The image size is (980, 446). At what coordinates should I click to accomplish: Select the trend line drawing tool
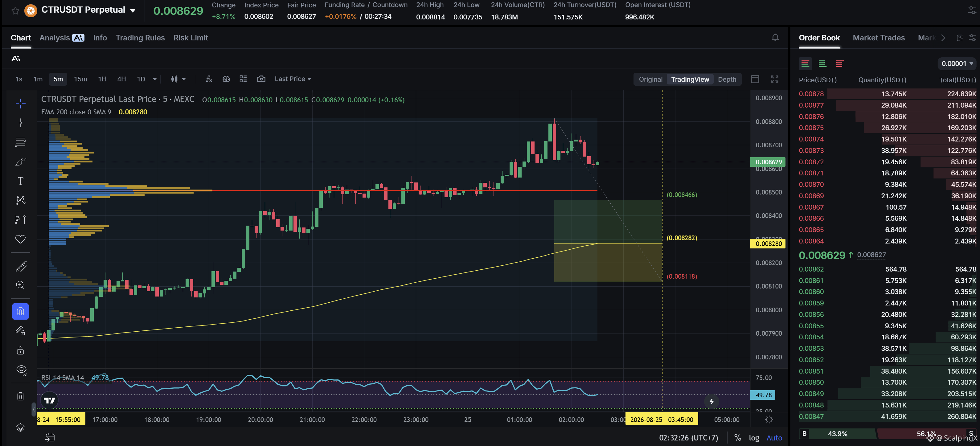tap(21, 122)
